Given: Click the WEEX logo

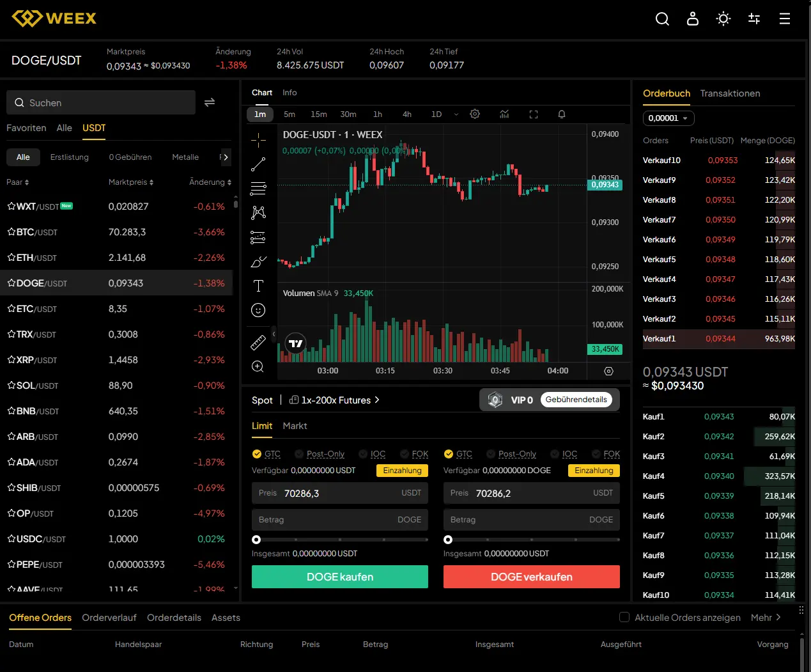Looking at the screenshot, I should 54,19.
